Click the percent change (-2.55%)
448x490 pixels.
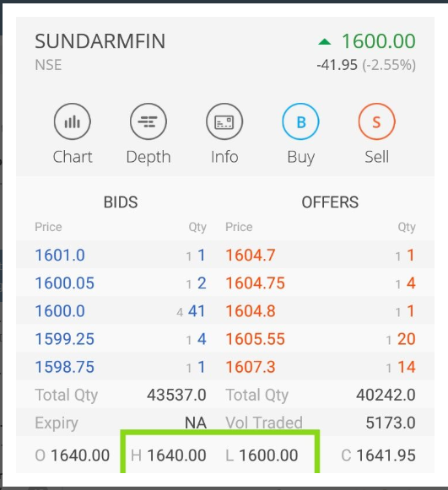click(389, 65)
